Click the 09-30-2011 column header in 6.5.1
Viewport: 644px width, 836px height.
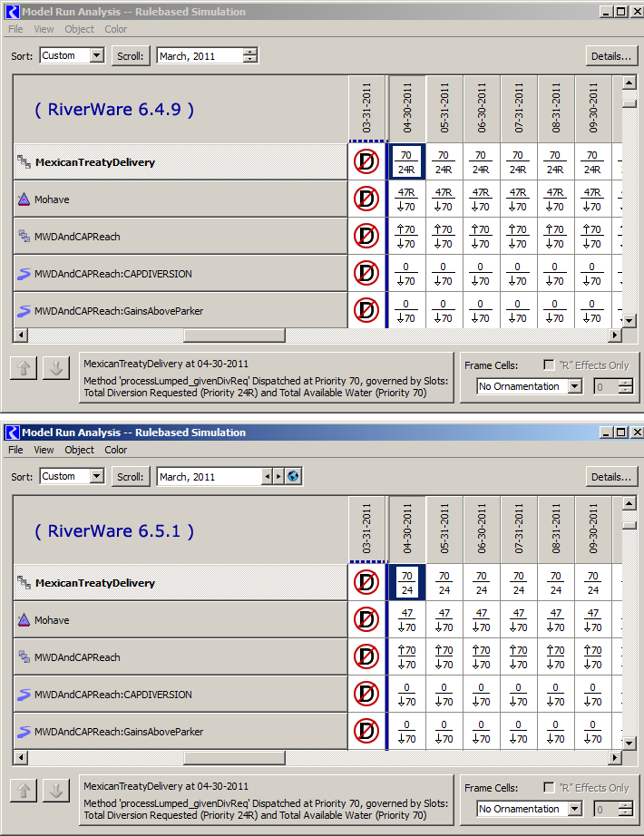pos(593,530)
